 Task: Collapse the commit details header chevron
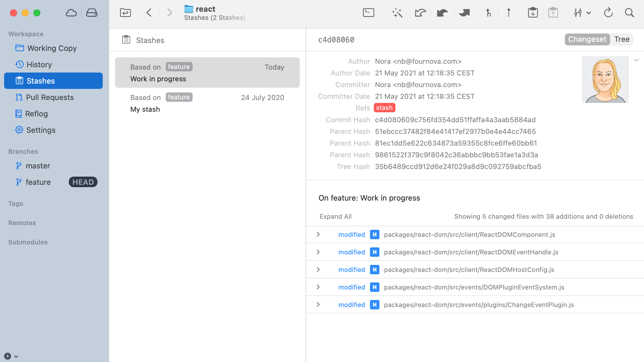(636, 60)
